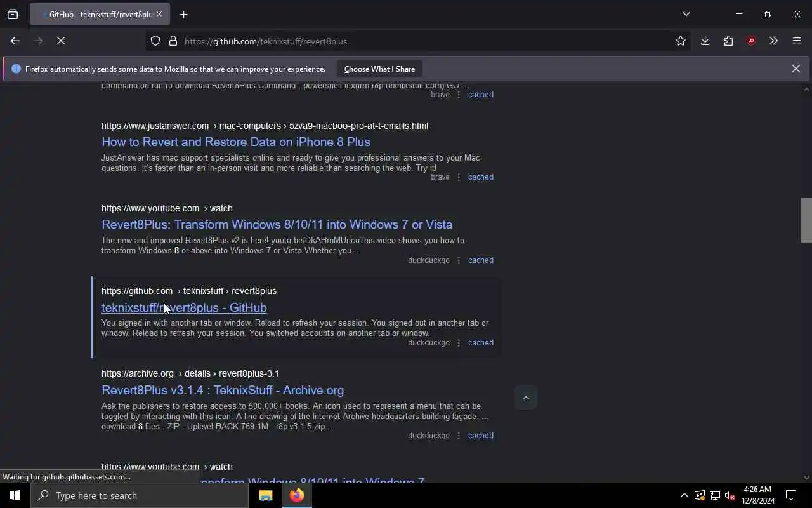The height and width of the screenshot is (508, 812).
Task: Show hidden system tray icons
Action: click(684, 495)
